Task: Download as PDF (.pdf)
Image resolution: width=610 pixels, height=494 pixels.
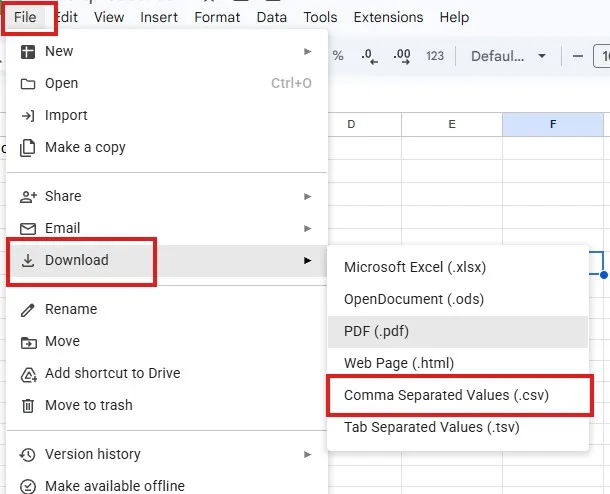Action: pyautogui.click(x=458, y=331)
